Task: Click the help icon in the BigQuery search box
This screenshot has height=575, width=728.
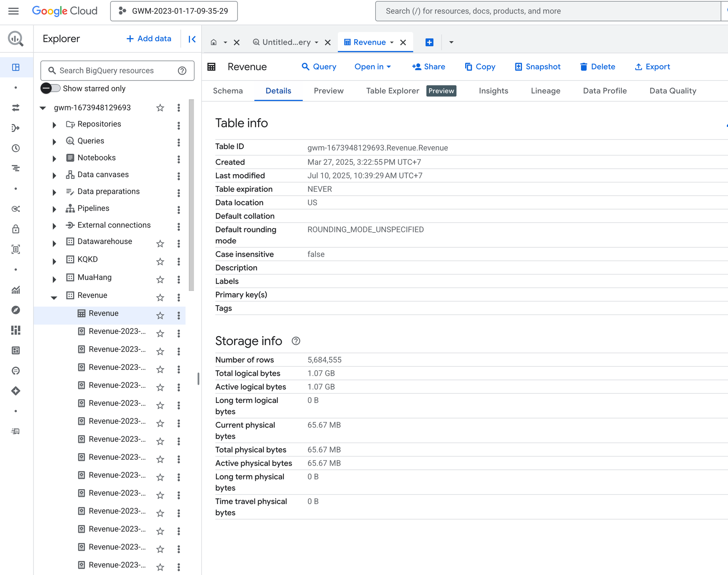Action: [182, 71]
